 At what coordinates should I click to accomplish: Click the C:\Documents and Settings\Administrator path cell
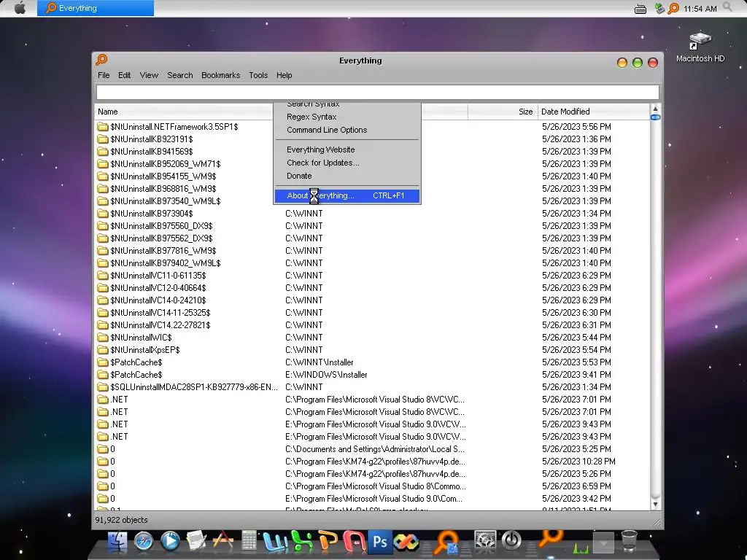coord(375,448)
